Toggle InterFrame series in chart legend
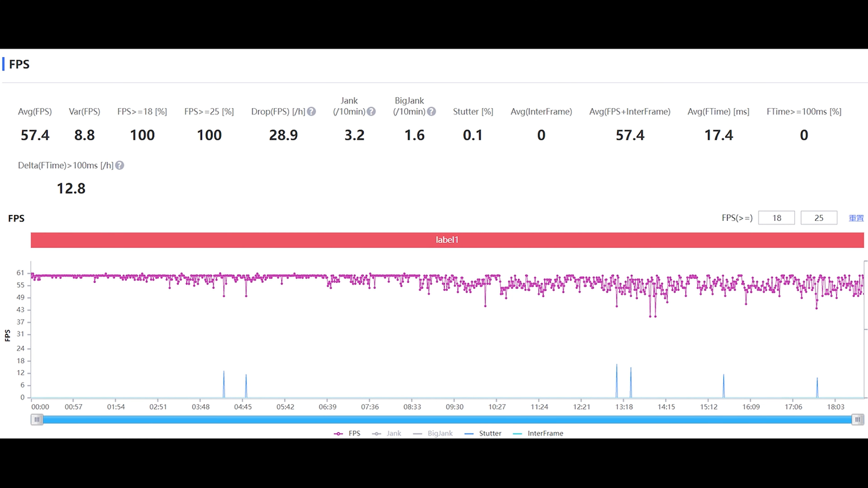 point(538,433)
